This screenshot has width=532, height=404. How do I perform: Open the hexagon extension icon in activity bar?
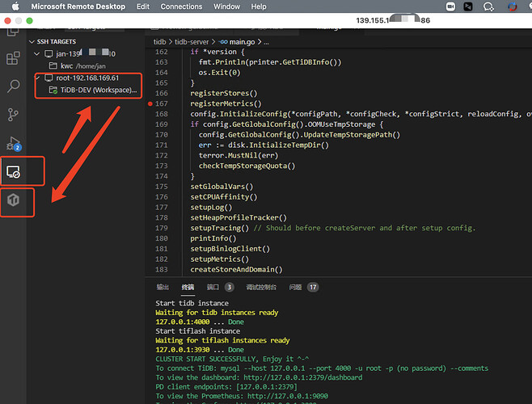13,200
